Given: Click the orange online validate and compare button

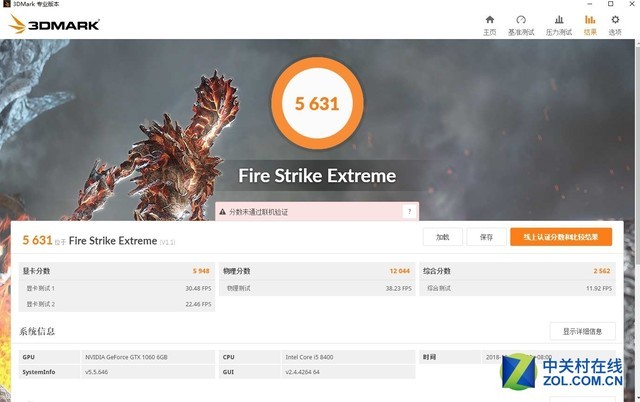Looking at the screenshot, I should (x=561, y=237).
